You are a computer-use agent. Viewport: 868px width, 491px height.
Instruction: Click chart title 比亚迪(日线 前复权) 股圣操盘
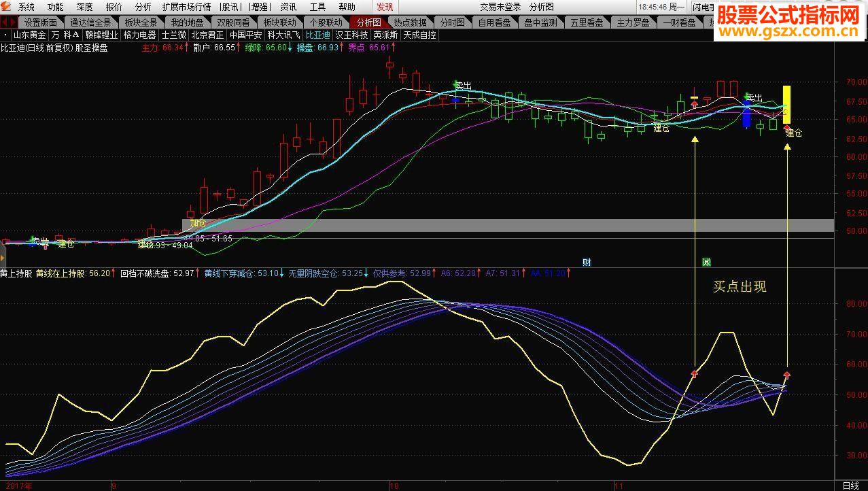(x=54, y=48)
